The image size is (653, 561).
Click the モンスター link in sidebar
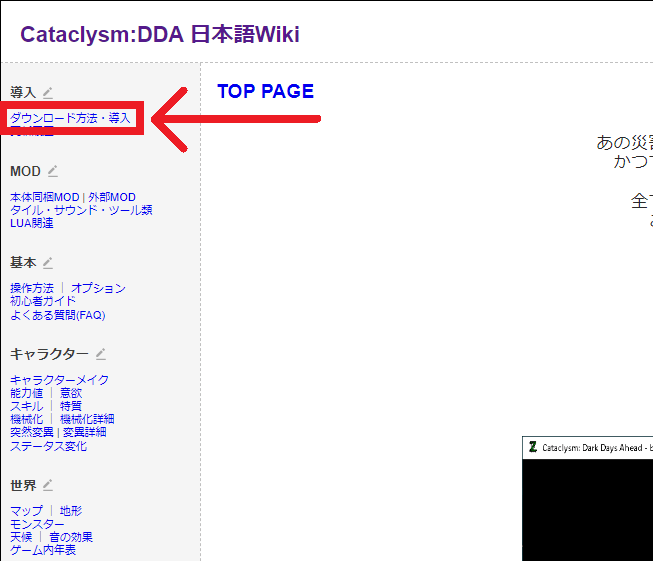[x=37, y=524]
